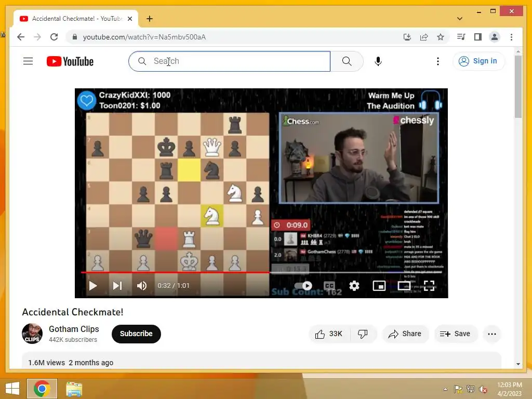Open the video player settings gear
Viewport: 532px width, 399px height.
click(354, 286)
